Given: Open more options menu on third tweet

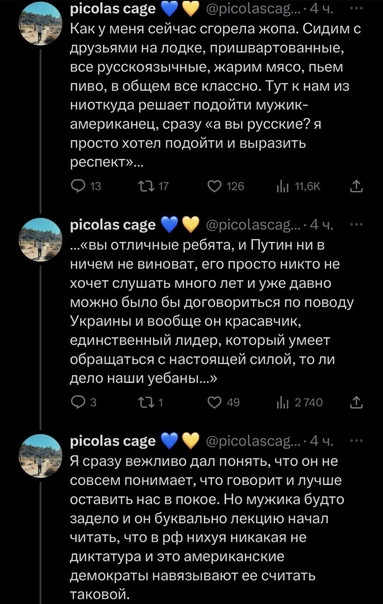Looking at the screenshot, I should [356, 440].
